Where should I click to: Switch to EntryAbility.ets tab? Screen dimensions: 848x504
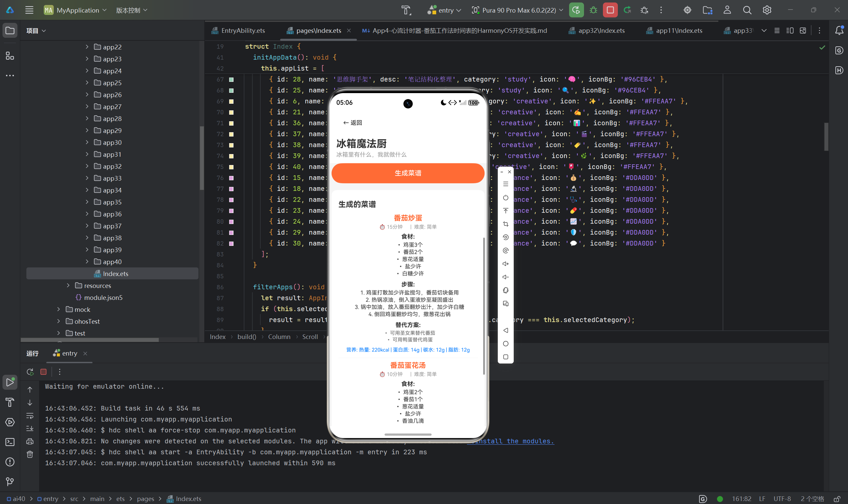(238, 30)
